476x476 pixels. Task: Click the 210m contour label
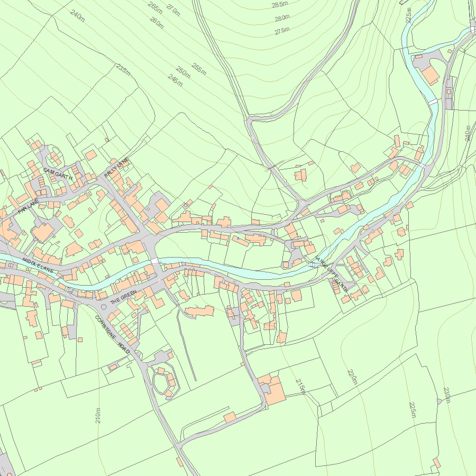[98, 416]
